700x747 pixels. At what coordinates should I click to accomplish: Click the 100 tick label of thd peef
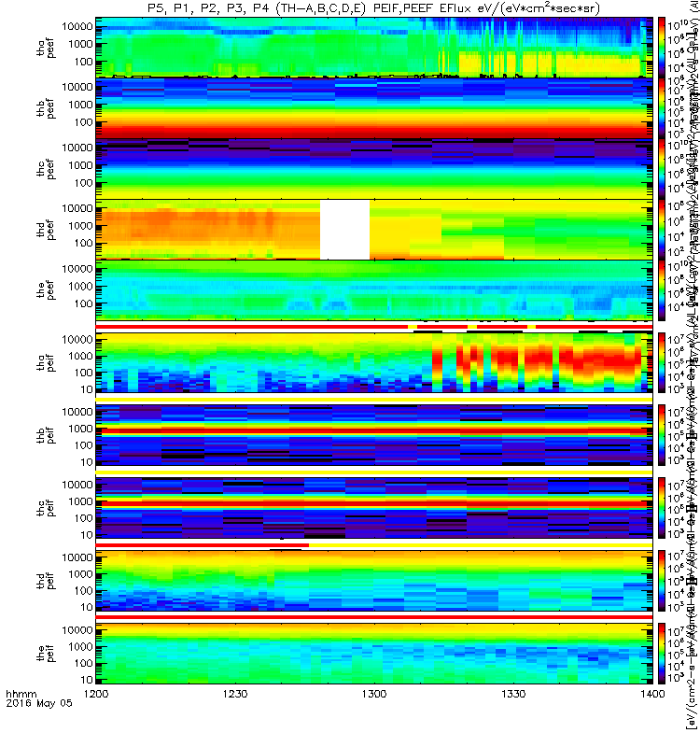click(83, 243)
